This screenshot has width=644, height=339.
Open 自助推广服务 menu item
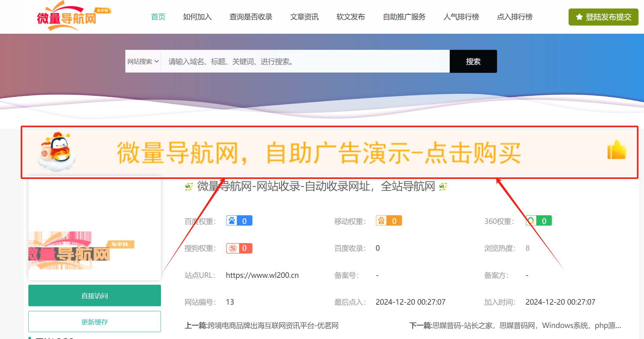(404, 17)
